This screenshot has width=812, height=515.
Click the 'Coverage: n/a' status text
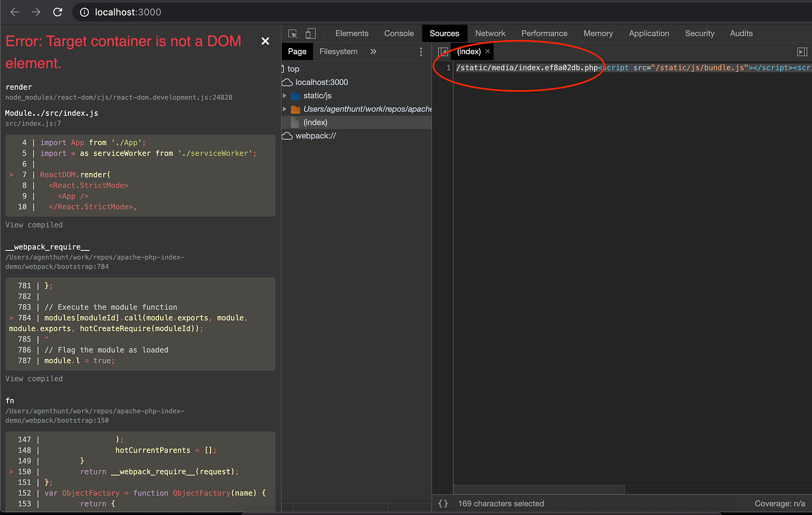tap(780, 503)
